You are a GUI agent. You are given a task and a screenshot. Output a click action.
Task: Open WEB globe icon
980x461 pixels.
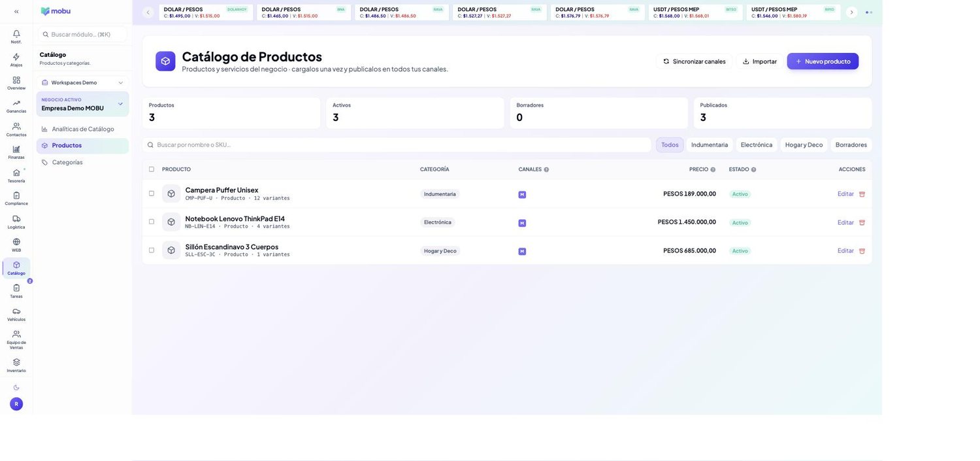[16, 242]
